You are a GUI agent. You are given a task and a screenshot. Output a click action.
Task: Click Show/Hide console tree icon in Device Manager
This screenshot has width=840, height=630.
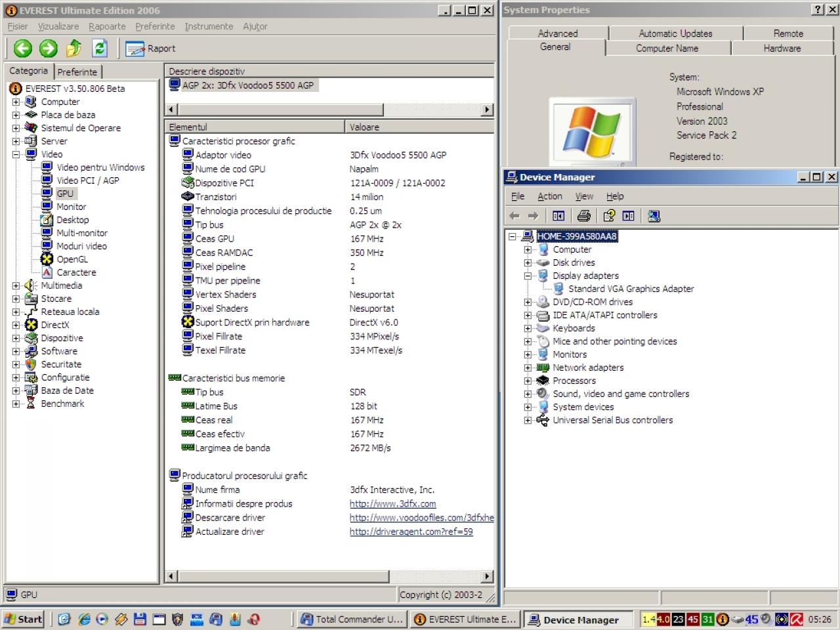558,216
